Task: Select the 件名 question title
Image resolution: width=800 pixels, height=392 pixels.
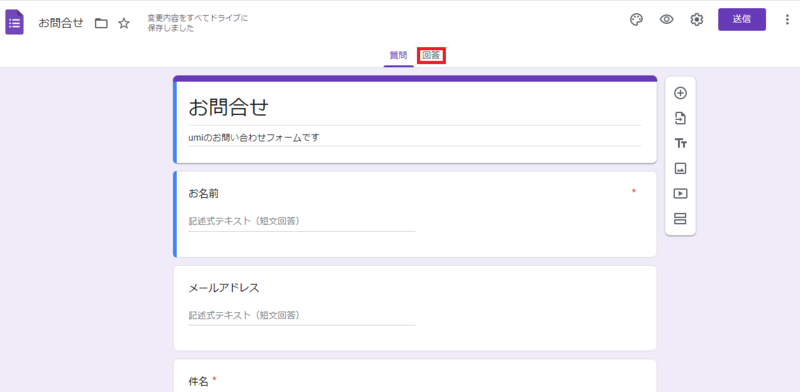Action: pos(199,381)
